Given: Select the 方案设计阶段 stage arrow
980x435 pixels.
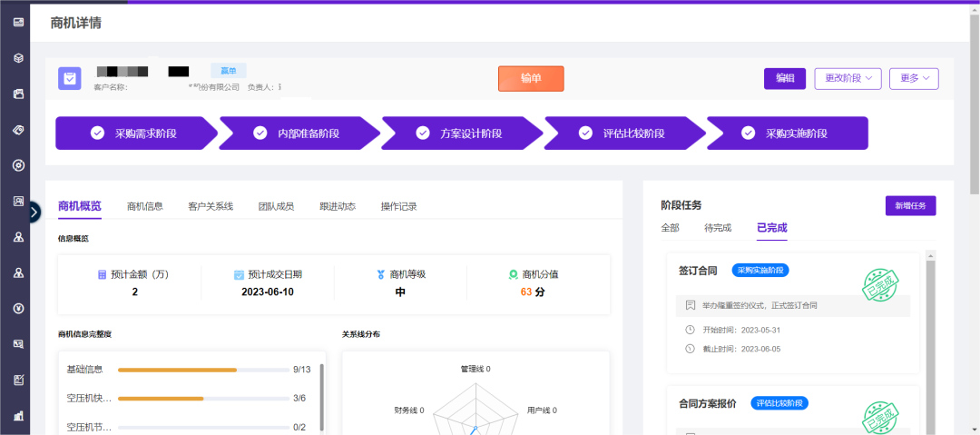Looking at the screenshot, I should tap(463, 133).
